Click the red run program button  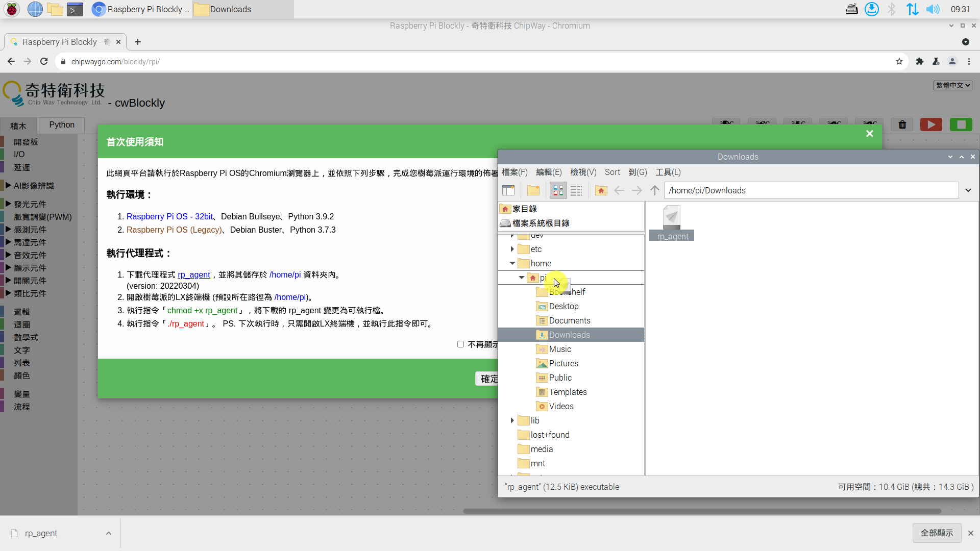tap(930, 125)
